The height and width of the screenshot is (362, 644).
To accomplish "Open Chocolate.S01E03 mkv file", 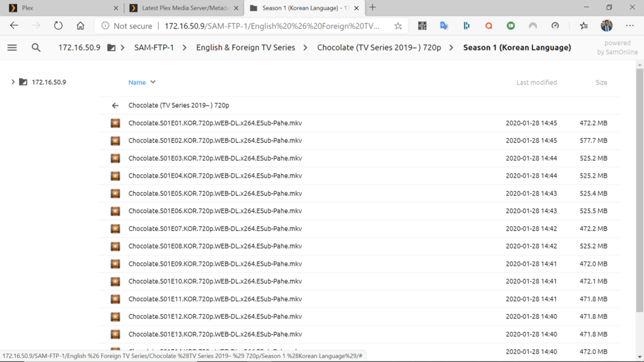I will click(x=215, y=158).
